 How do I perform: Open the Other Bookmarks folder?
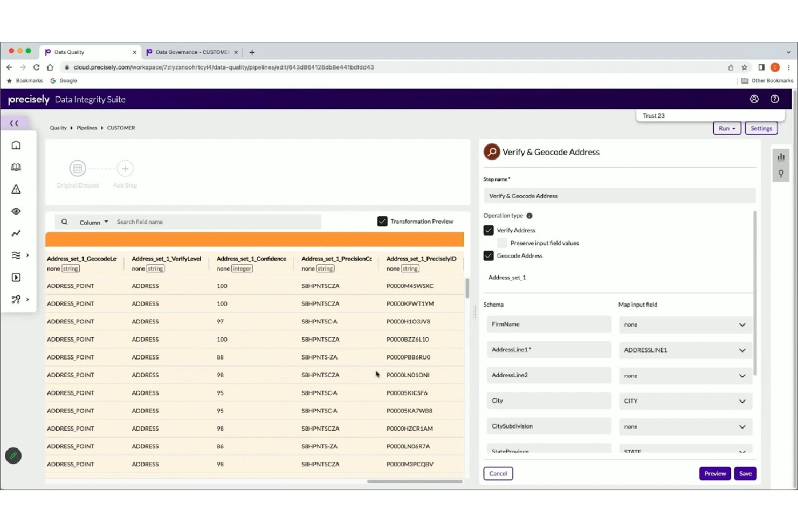767,81
